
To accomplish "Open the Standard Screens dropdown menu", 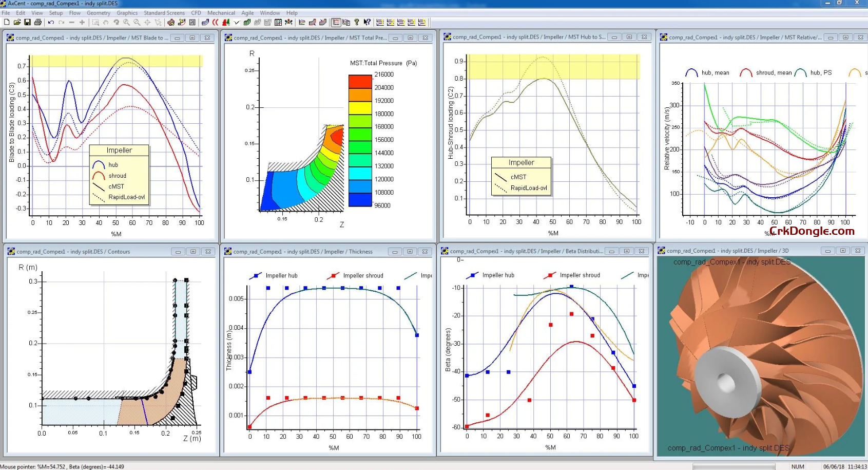I will click(164, 13).
